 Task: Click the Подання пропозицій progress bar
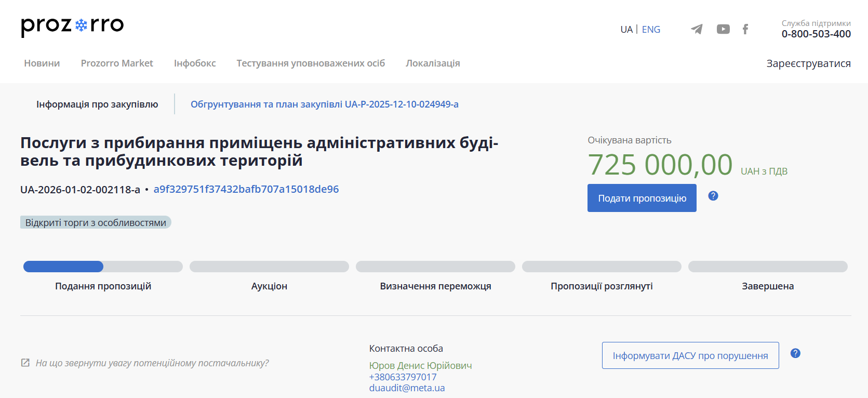click(x=103, y=267)
